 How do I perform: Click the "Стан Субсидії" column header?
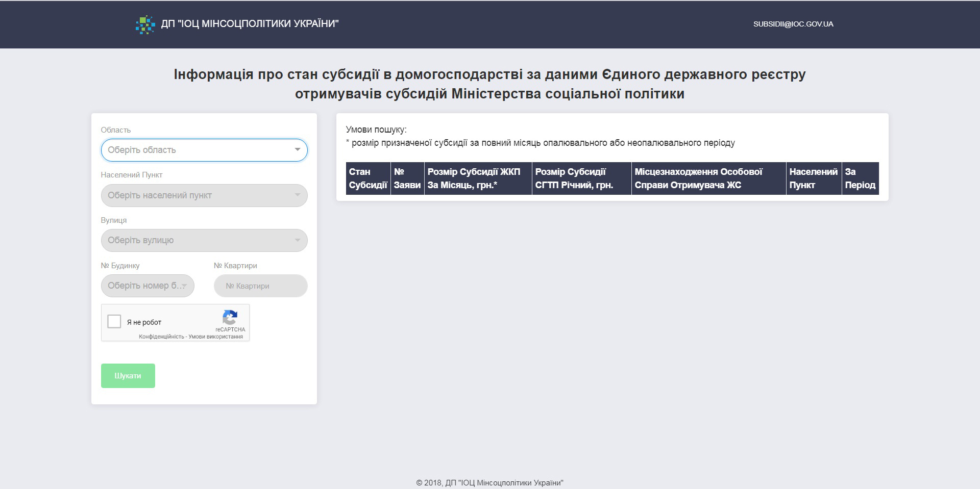368,178
